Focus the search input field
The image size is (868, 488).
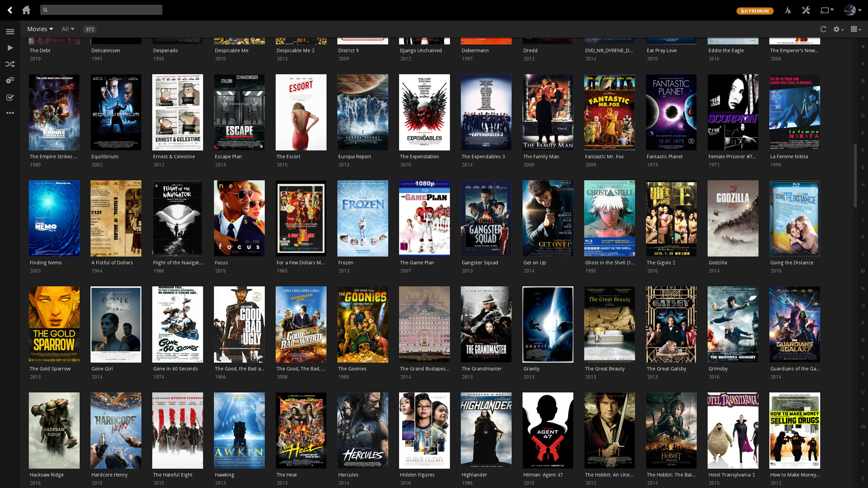(101, 10)
